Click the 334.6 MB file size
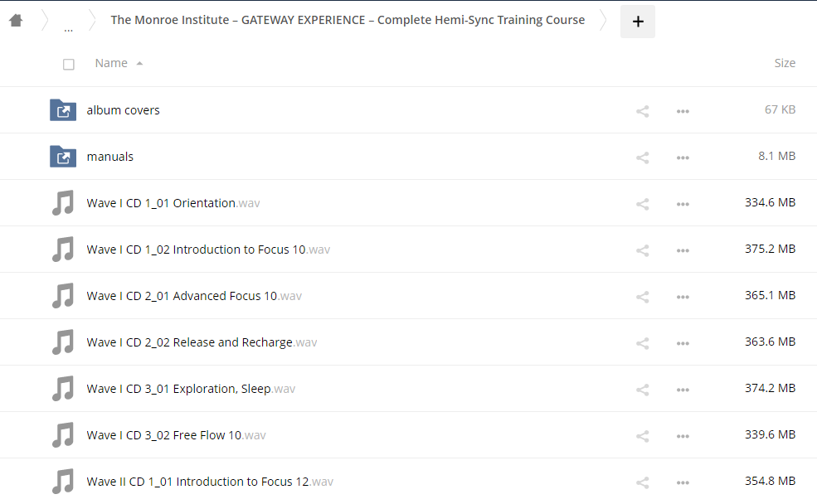Viewport: 817px width, 504px height. pyautogui.click(x=770, y=202)
